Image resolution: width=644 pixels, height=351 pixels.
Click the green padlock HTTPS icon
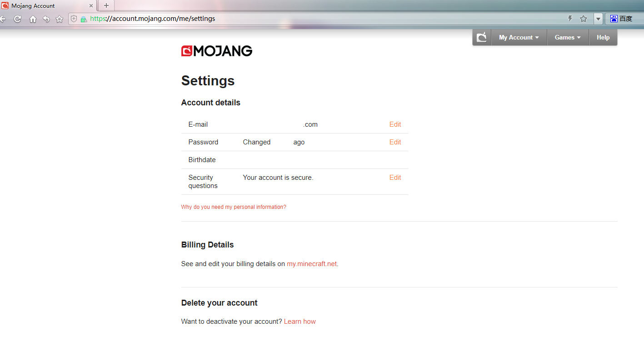coord(83,19)
